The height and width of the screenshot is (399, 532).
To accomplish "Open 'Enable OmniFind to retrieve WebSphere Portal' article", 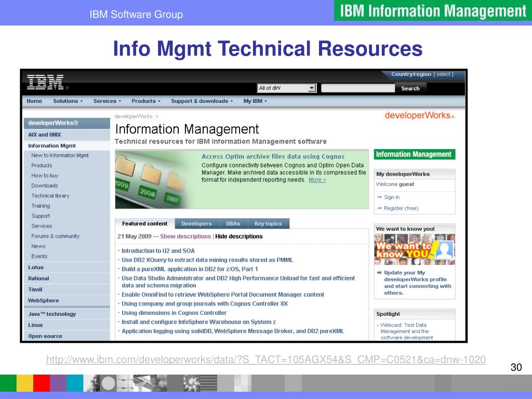I will coord(223,295).
